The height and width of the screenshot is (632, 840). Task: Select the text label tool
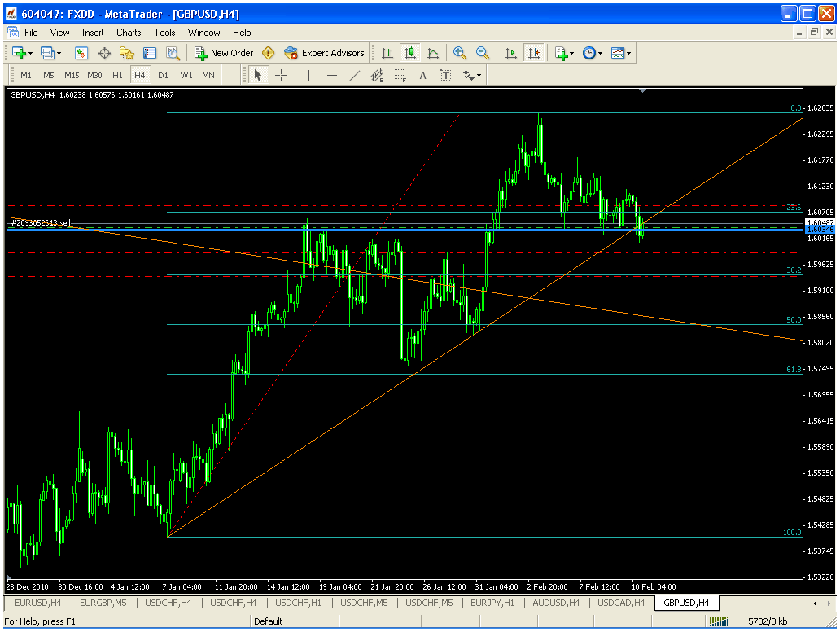(x=446, y=76)
